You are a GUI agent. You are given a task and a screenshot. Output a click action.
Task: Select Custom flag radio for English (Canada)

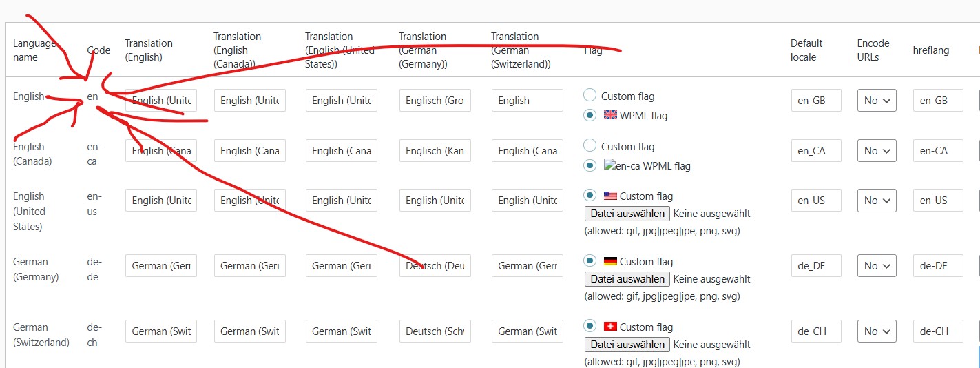click(x=590, y=146)
